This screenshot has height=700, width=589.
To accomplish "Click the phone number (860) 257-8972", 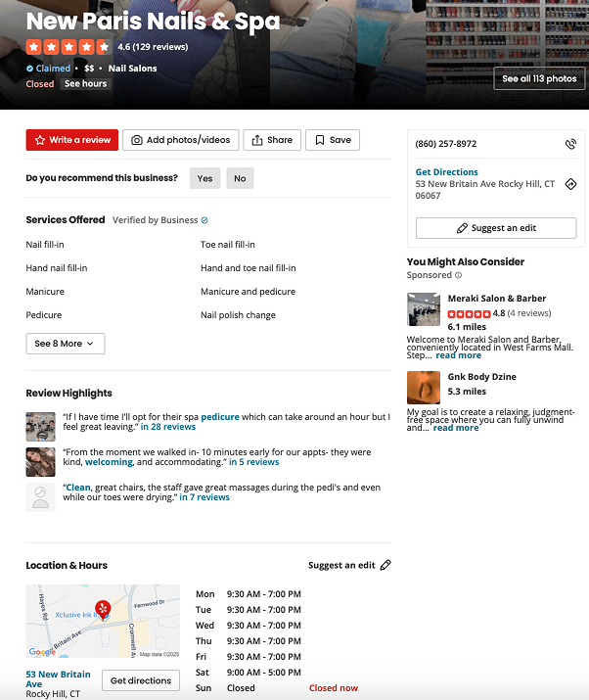I will [x=446, y=144].
